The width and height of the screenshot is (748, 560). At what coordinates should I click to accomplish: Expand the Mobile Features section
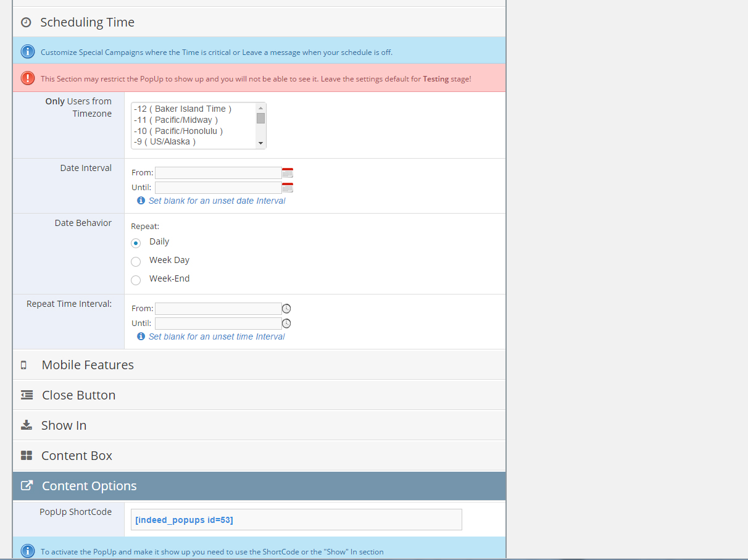(x=88, y=365)
